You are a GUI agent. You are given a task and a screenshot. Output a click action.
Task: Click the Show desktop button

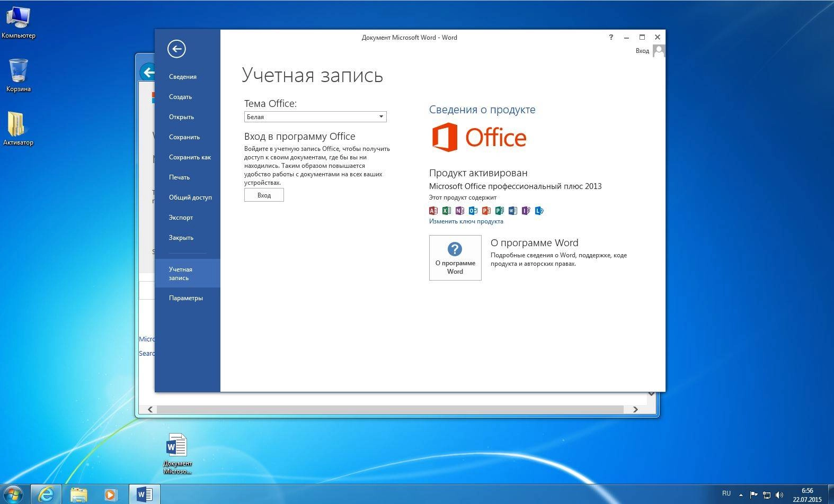830,494
